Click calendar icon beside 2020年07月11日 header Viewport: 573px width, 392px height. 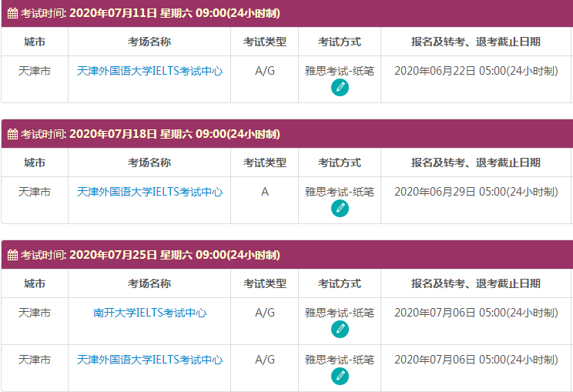13,13
